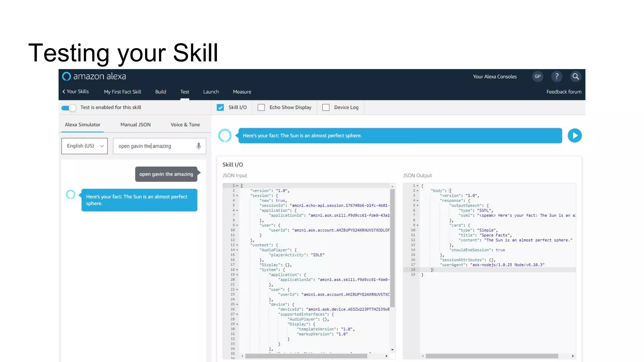The width and height of the screenshot is (644, 362).
Task: Click the search magnifier icon
Action: (575, 76)
